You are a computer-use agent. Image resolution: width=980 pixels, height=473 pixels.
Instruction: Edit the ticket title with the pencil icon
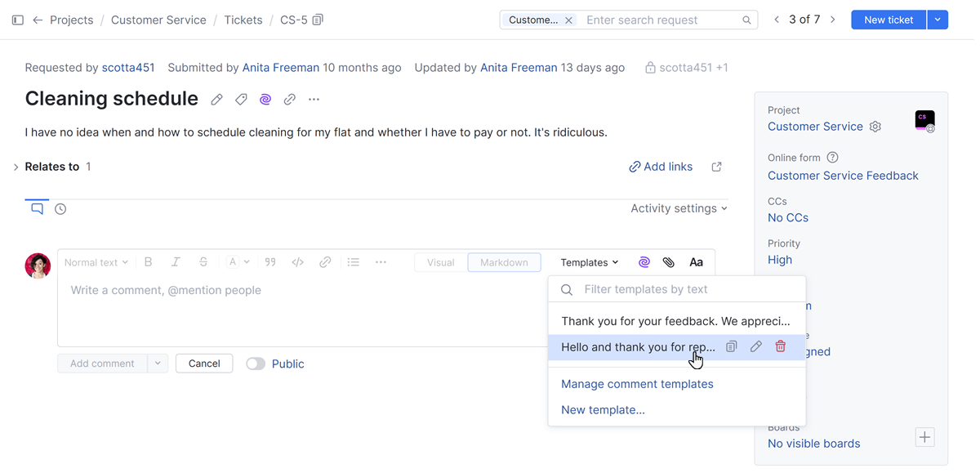(216, 99)
